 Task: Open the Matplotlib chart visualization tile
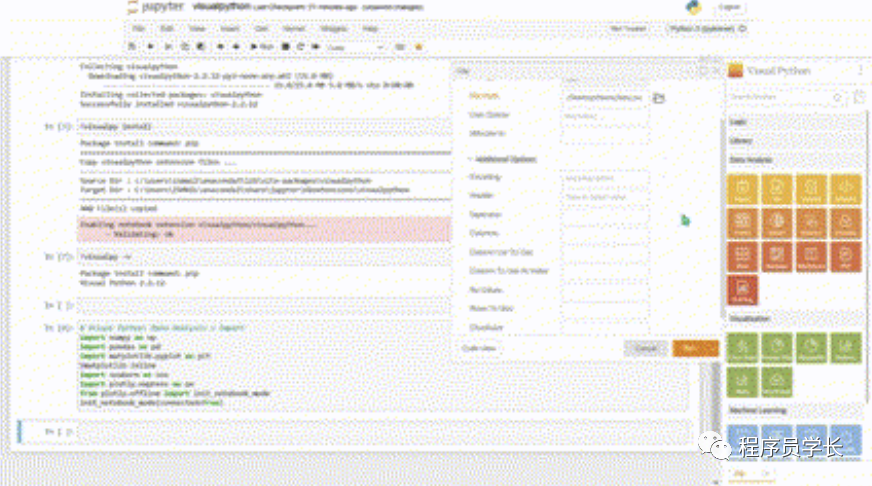(811, 348)
